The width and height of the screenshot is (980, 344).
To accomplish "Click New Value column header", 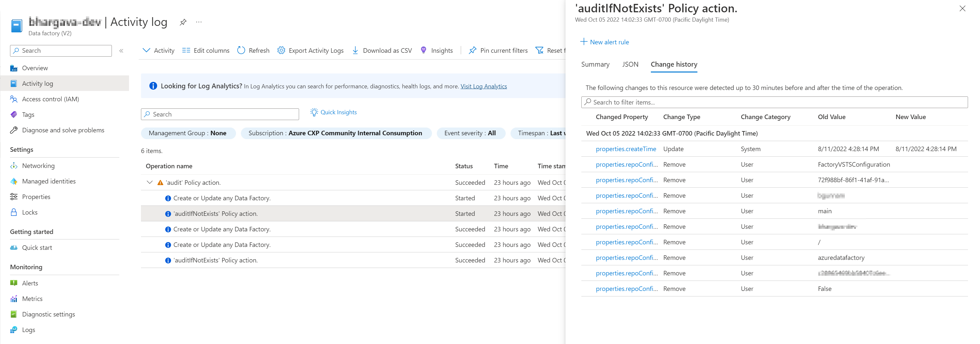I will 910,117.
